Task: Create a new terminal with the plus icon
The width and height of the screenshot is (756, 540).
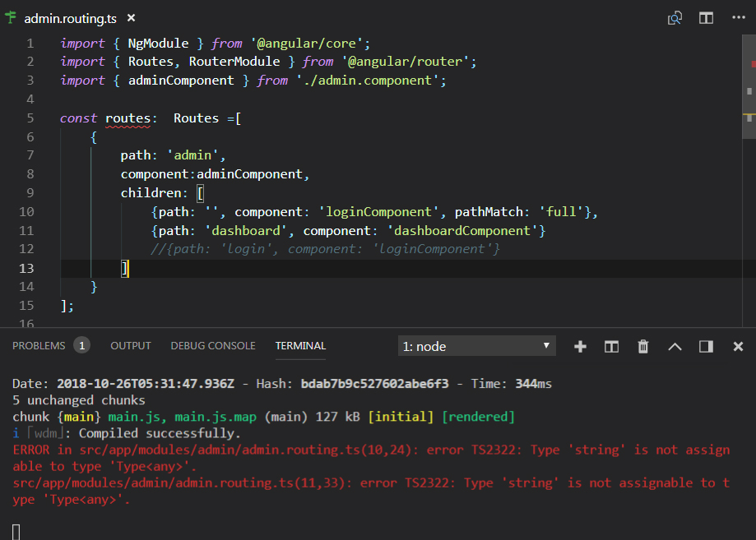Action: click(580, 346)
